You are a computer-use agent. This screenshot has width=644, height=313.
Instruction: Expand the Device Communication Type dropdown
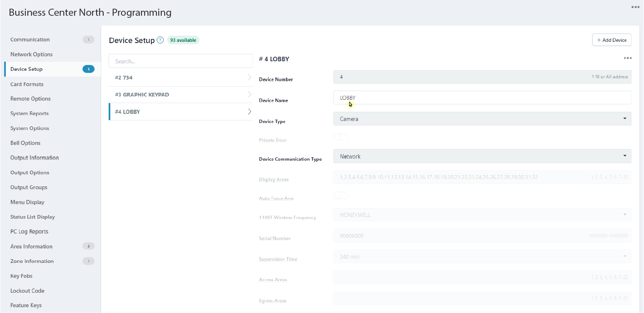[482, 156]
